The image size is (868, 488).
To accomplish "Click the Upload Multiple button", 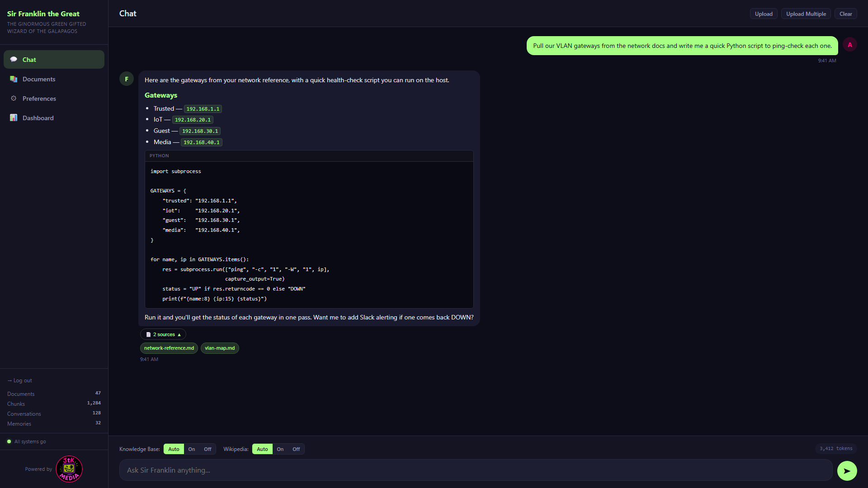I will click(806, 14).
